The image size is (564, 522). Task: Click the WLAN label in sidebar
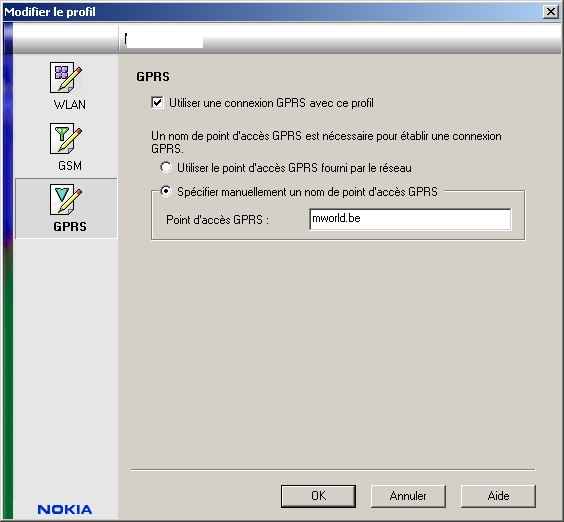point(70,105)
